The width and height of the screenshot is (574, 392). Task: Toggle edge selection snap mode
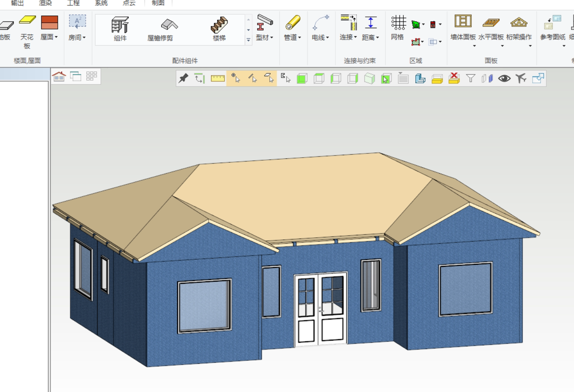[x=252, y=78]
